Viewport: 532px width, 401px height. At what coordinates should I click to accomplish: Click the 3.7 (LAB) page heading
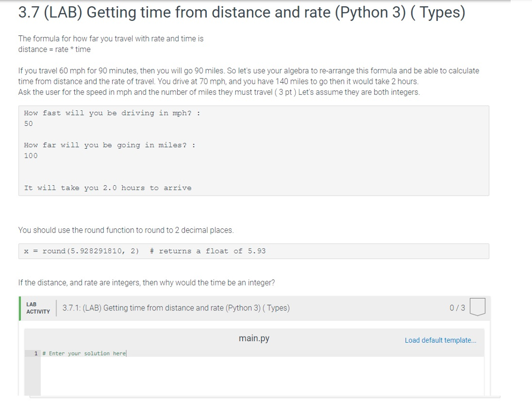tap(241, 12)
